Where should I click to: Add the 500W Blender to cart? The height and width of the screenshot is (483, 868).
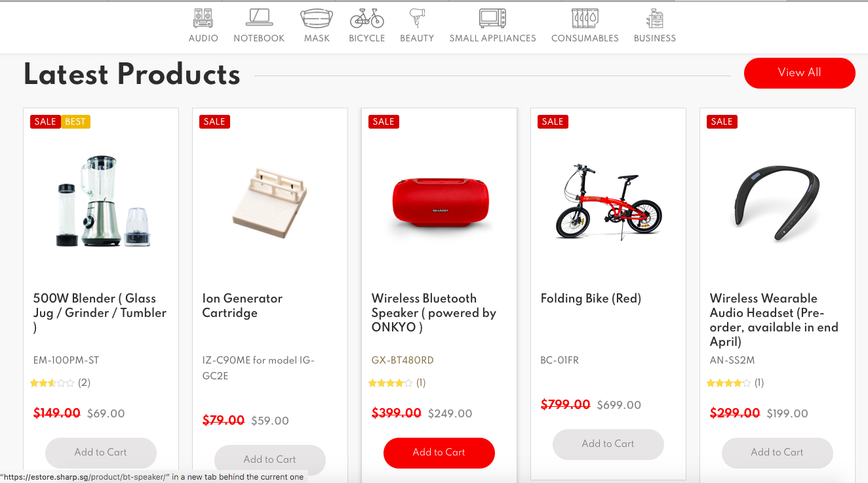100,453
